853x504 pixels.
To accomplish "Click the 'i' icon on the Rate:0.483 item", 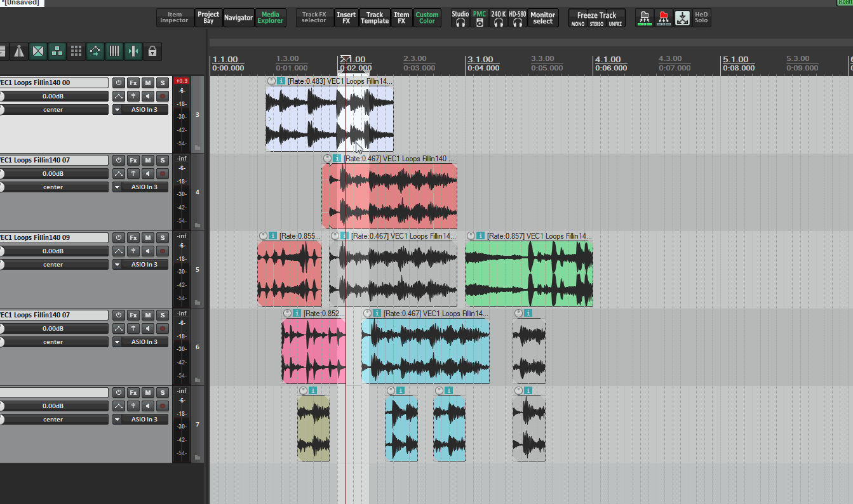I will coord(281,81).
